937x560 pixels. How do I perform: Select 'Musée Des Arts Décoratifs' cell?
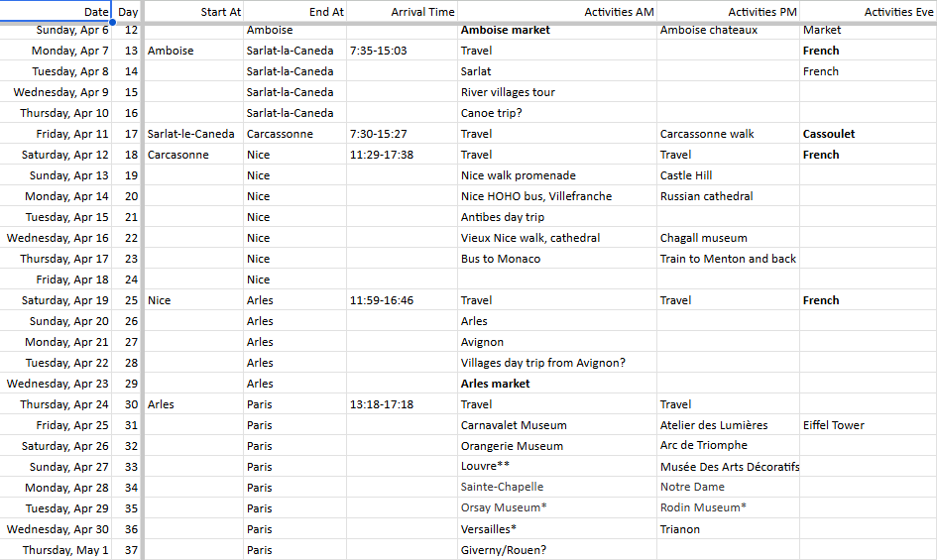coord(729,467)
